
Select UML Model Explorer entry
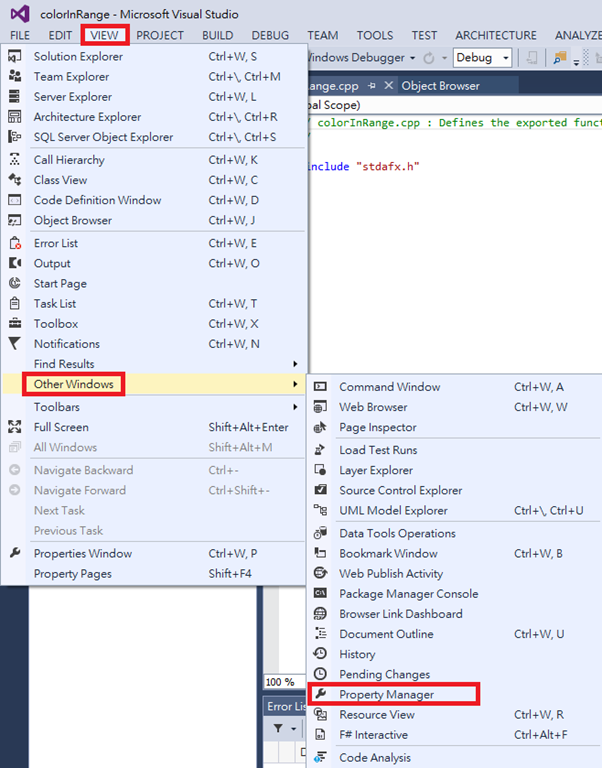454,510
